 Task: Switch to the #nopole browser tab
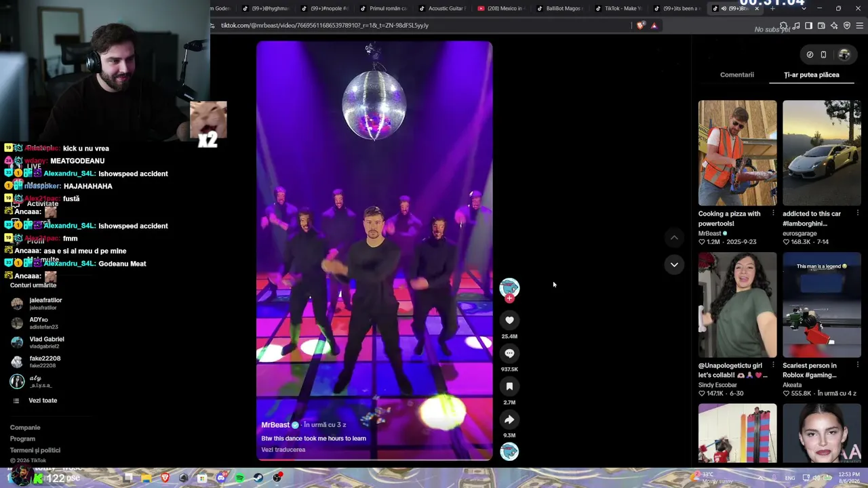coord(323,9)
